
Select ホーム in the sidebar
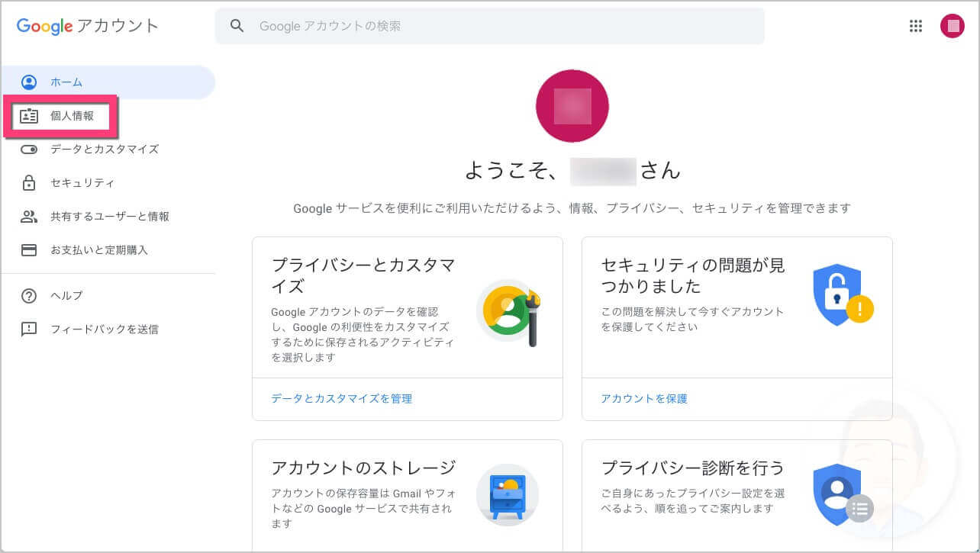point(108,82)
